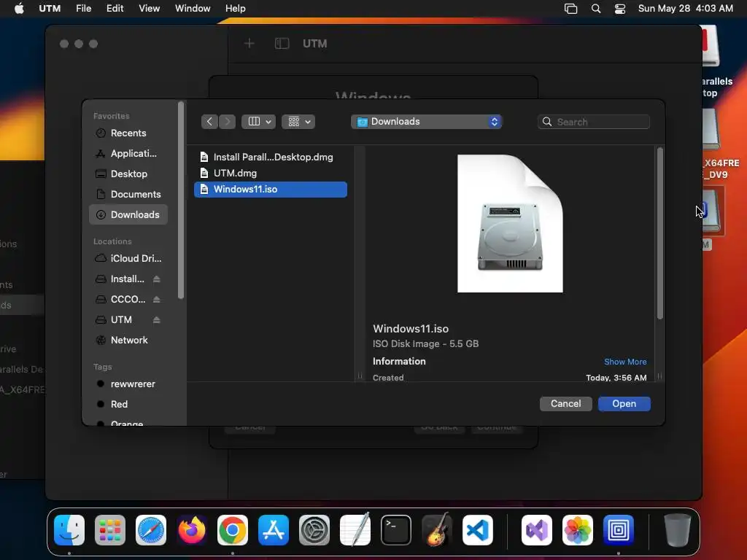Open Firefox from the Dock

[192, 530]
